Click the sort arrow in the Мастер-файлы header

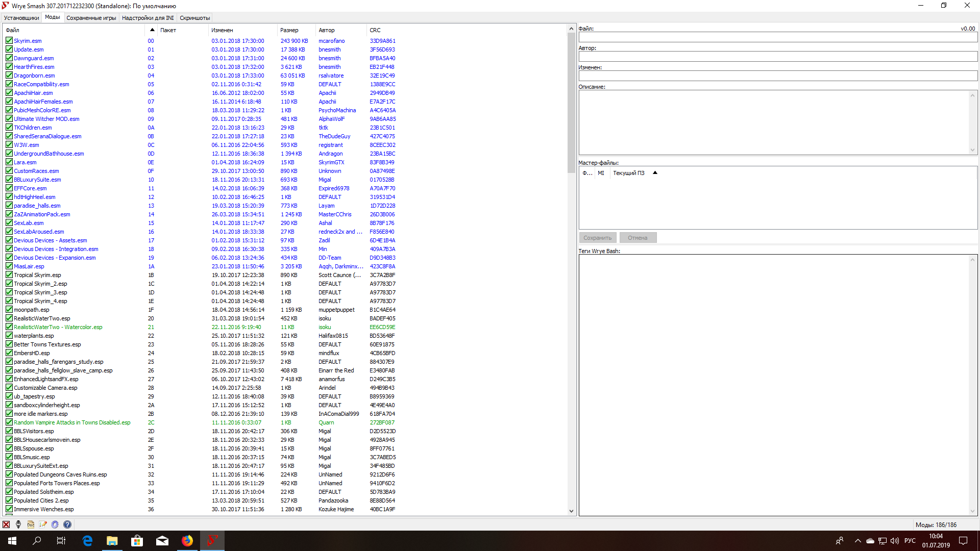(x=655, y=173)
